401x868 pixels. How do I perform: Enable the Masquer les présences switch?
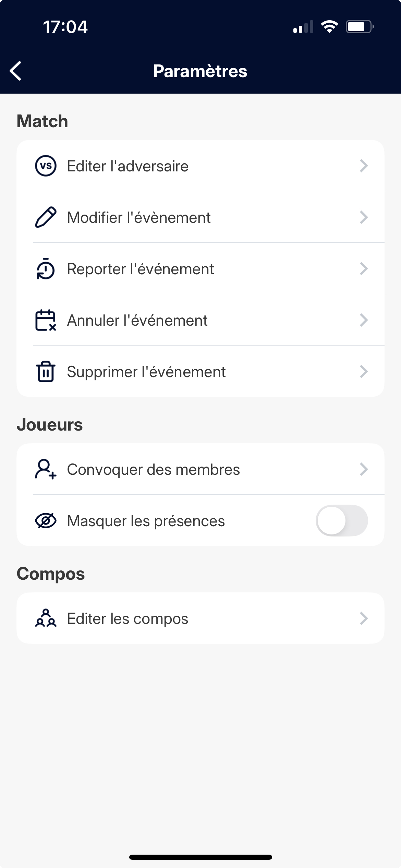(342, 521)
